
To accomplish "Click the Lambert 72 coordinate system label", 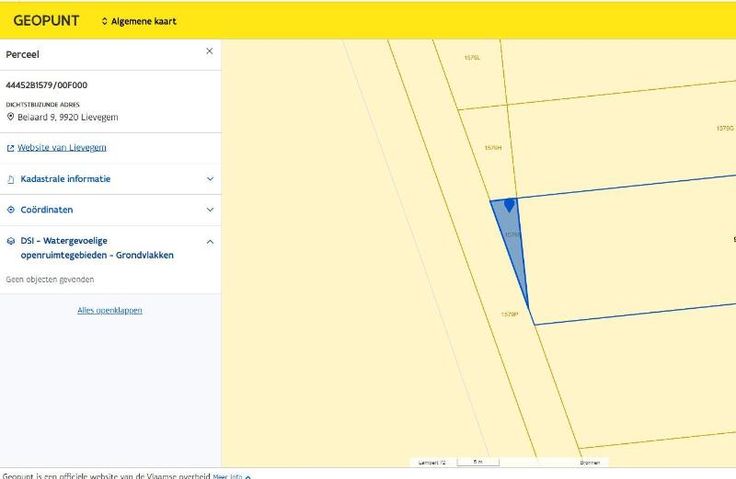I will point(430,463).
